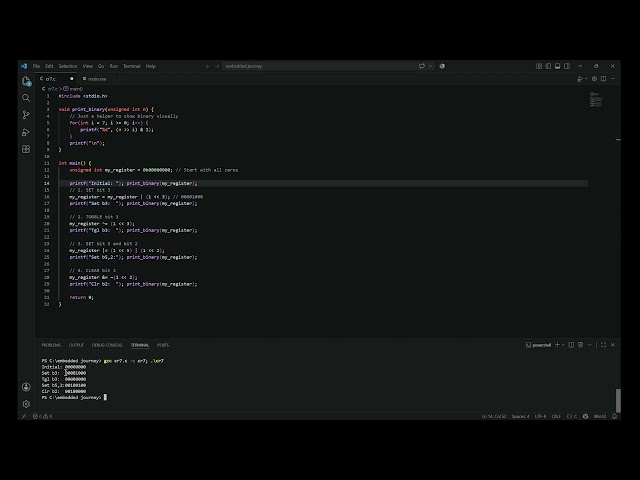Image resolution: width=640 pixels, height=480 pixels.
Task: Open the Customize Layout icon
Action: point(539,66)
